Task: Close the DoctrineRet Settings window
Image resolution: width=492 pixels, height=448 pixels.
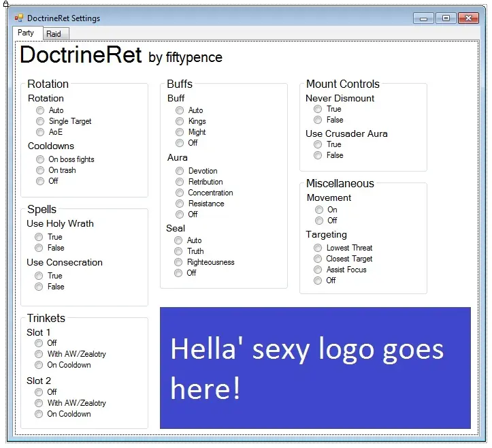Action: coord(468,18)
